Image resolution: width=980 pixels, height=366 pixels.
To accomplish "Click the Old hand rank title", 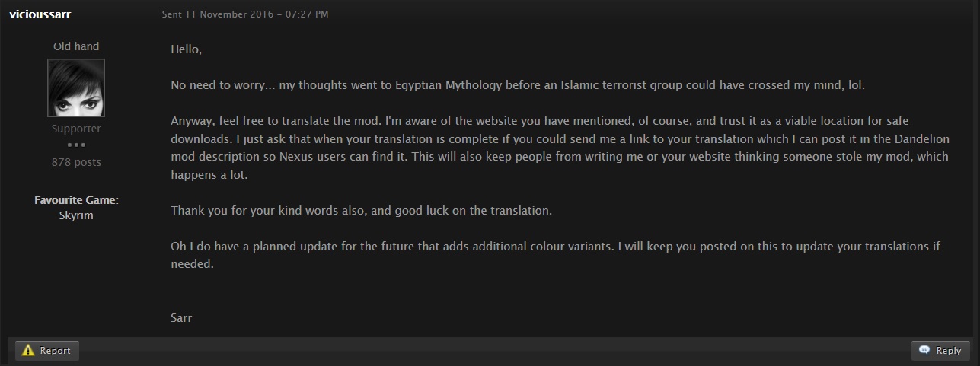I will (76, 46).
